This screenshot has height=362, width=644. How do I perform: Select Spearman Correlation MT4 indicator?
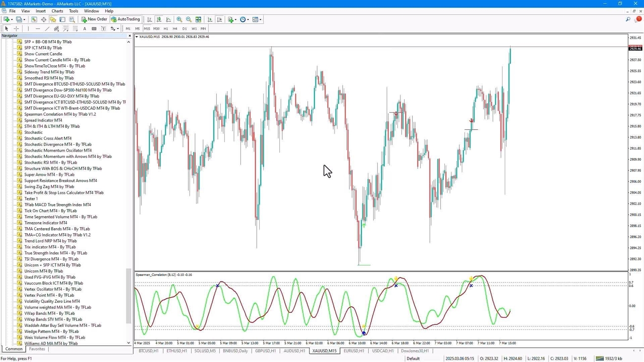tap(60, 114)
